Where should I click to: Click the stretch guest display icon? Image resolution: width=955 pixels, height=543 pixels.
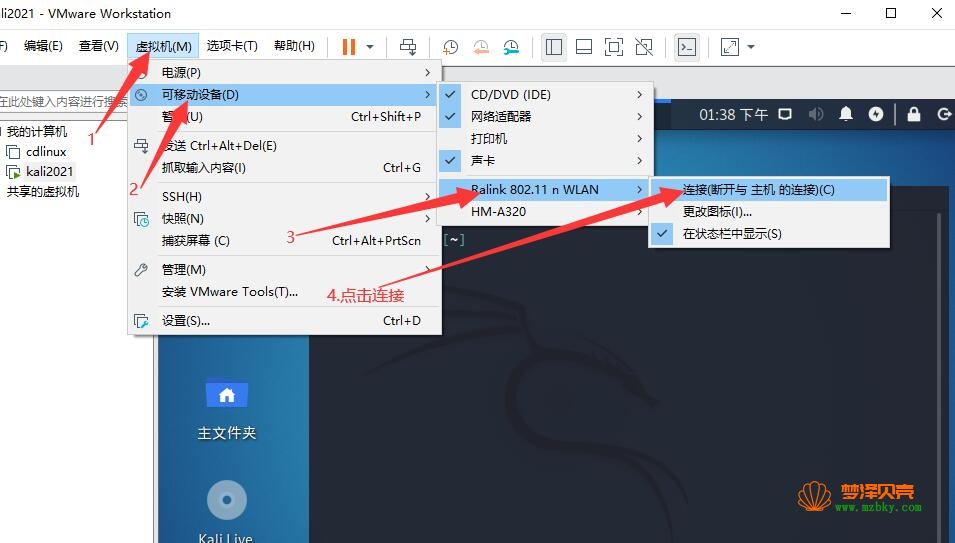(729, 47)
